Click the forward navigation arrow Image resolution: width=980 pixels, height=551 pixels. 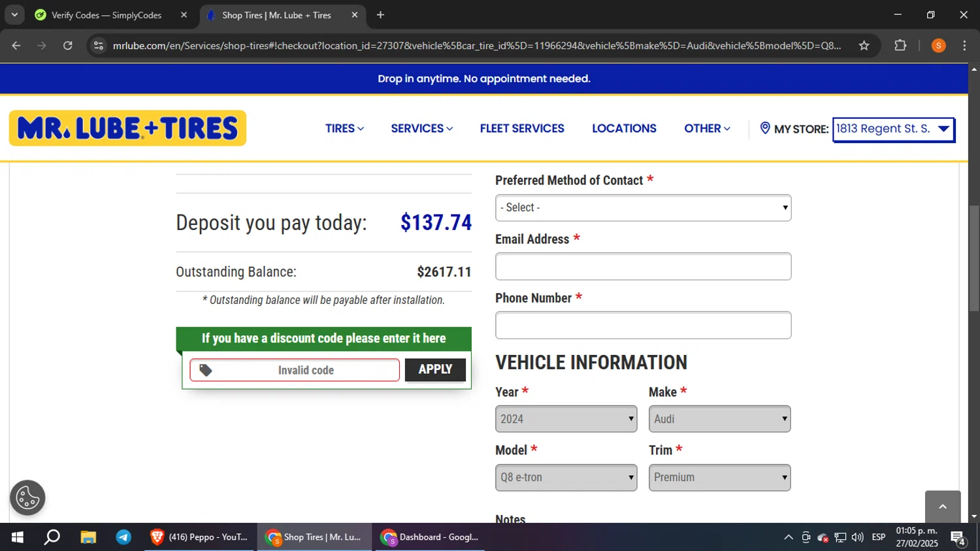[x=42, y=46]
